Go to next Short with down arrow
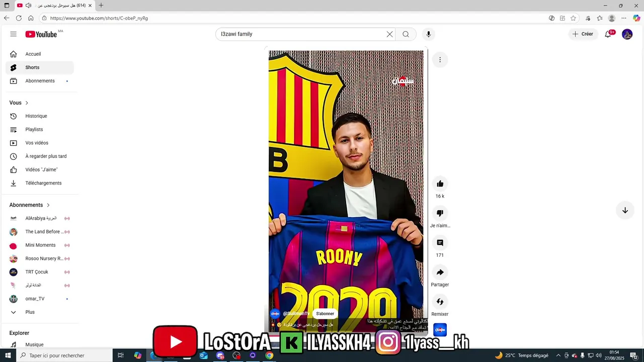The height and width of the screenshot is (362, 644). pos(625,211)
